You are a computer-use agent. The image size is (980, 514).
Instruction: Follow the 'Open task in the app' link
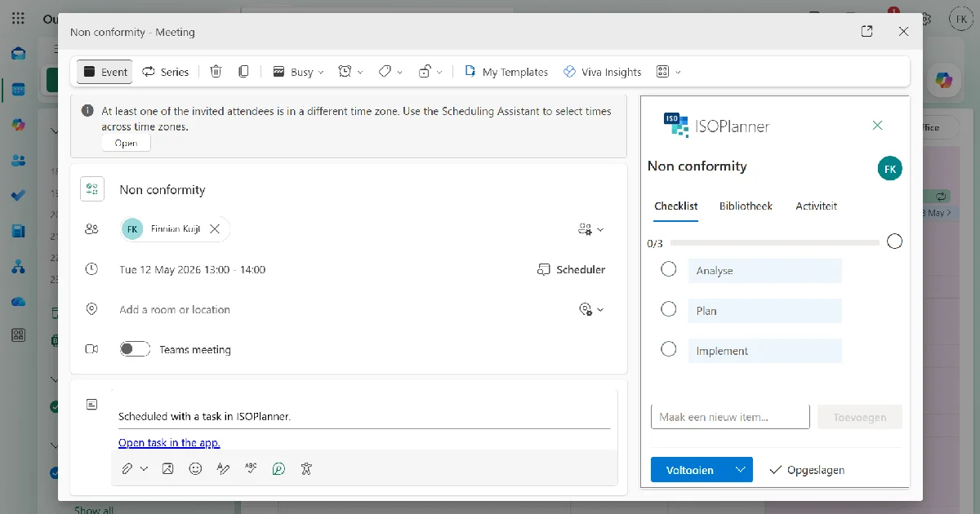point(169,443)
